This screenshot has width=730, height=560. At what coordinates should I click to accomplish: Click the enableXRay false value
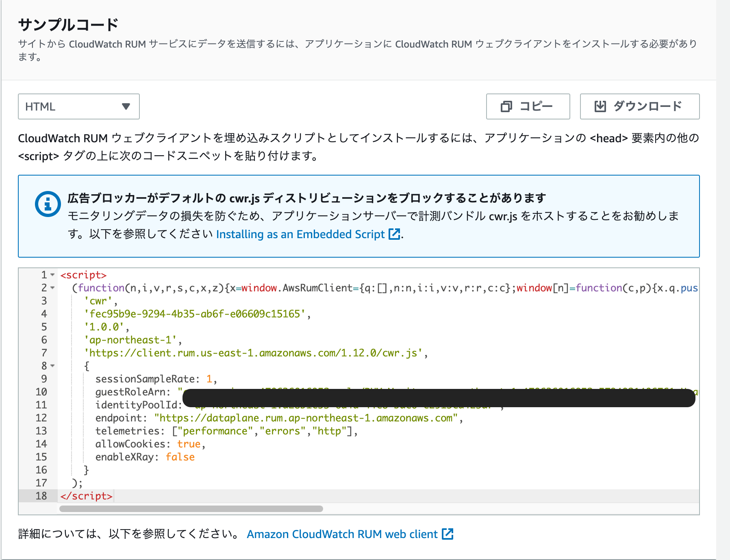click(x=180, y=457)
